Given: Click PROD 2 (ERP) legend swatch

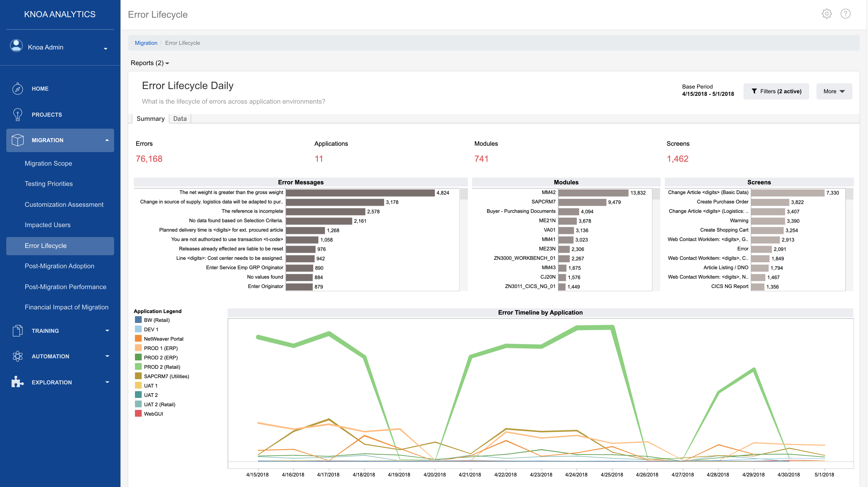Looking at the screenshot, I should [x=138, y=357].
